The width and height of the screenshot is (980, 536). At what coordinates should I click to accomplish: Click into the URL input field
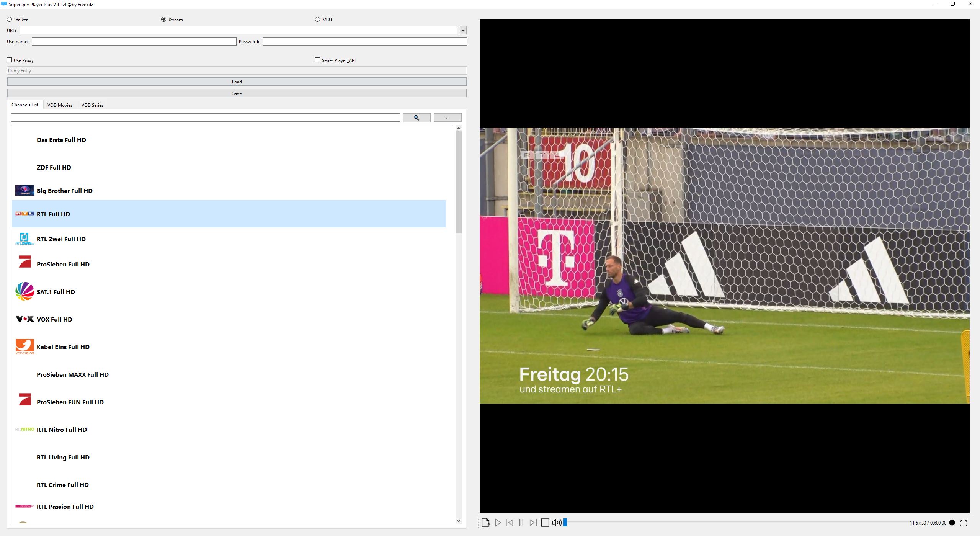coord(238,30)
